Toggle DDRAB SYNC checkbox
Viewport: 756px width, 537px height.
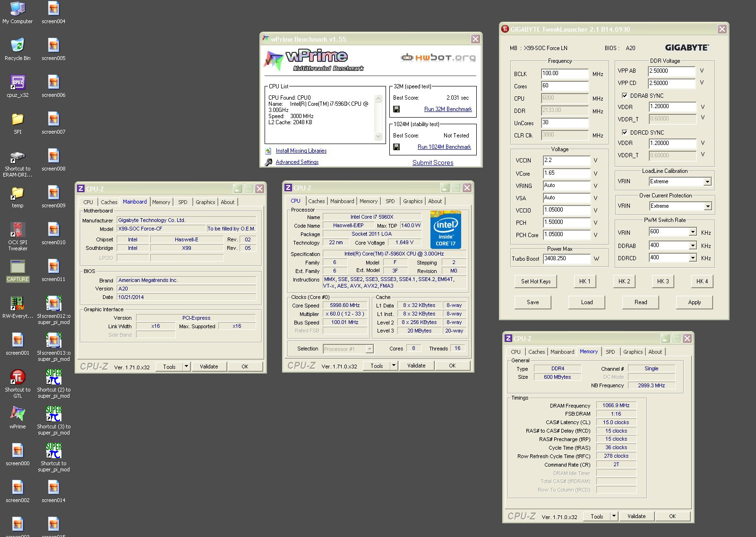(625, 95)
